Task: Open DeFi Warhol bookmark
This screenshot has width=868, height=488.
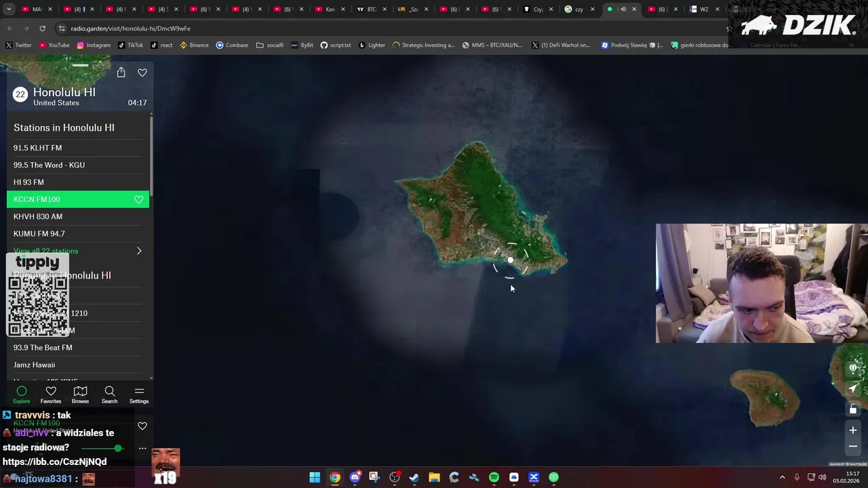Action: [x=561, y=45]
